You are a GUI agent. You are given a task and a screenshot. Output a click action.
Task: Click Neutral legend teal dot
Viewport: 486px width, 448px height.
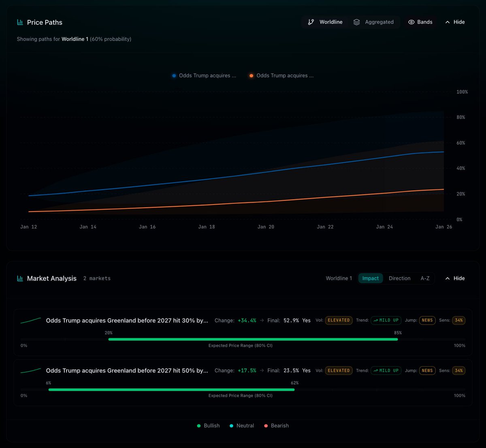click(232, 426)
